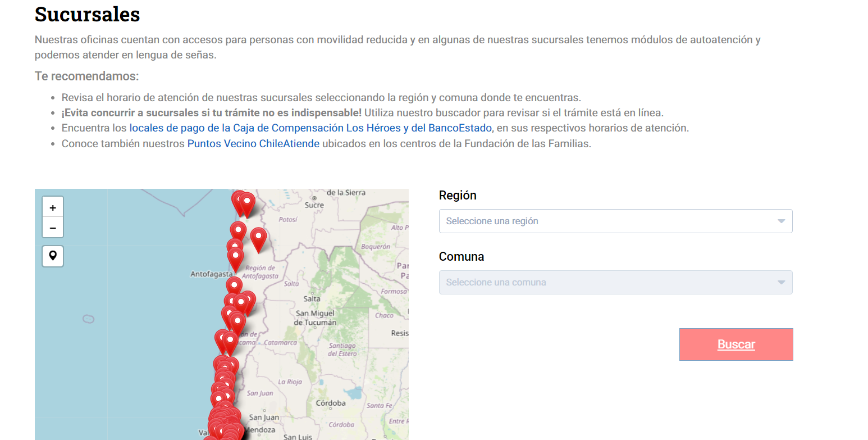Click the arrow on 'Seleccione una región' field
Image resolution: width=868 pixels, height=440 pixels.
tap(780, 221)
